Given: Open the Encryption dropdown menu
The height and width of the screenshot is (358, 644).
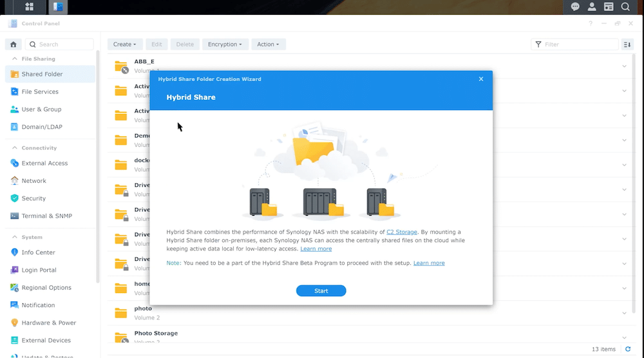Looking at the screenshot, I should coord(225,44).
